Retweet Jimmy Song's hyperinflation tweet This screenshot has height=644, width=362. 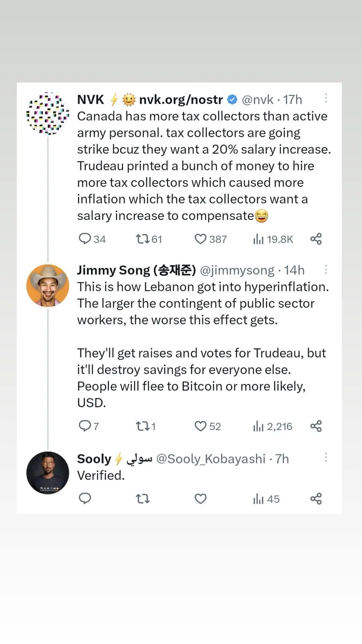click(142, 426)
